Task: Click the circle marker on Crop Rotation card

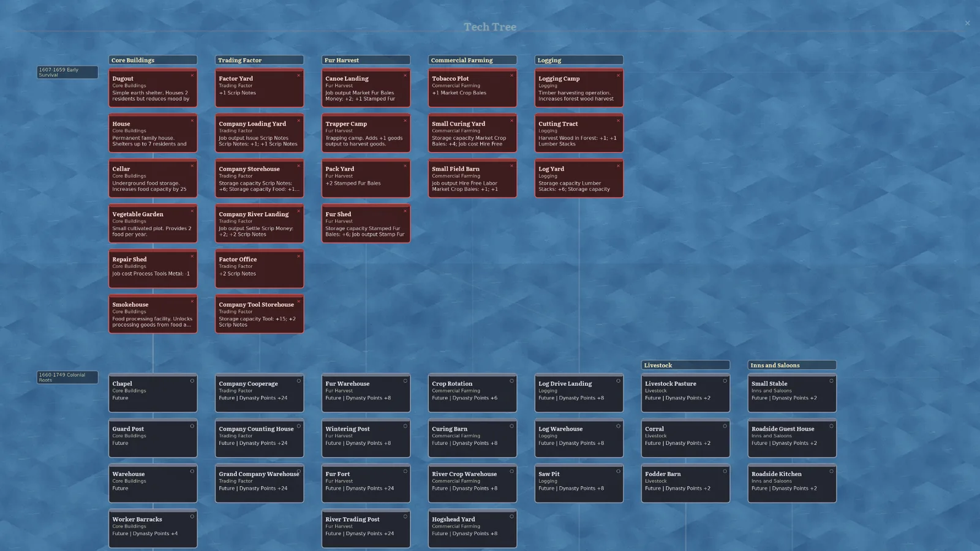Action: pos(512,381)
